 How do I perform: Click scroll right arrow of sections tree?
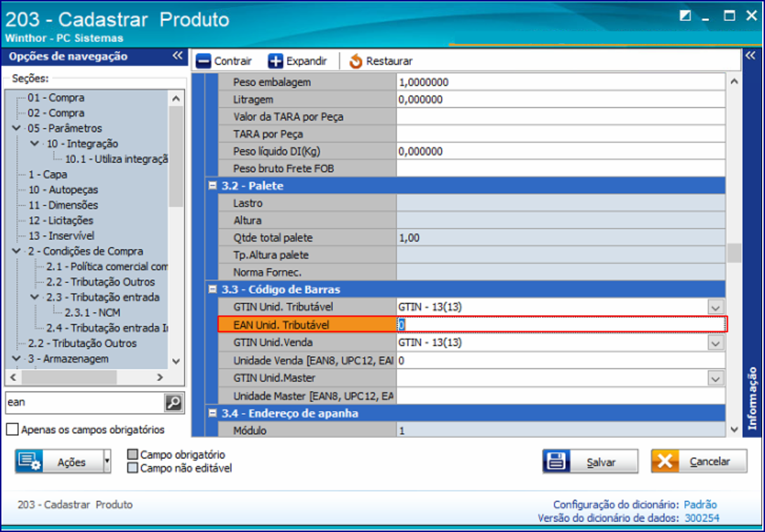tap(159, 377)
